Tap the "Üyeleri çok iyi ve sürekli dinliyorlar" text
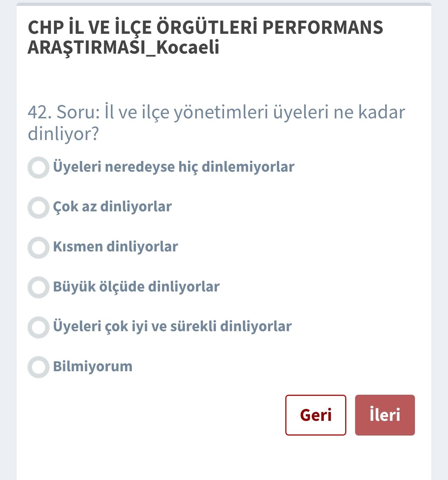 [x=172, y=326]
